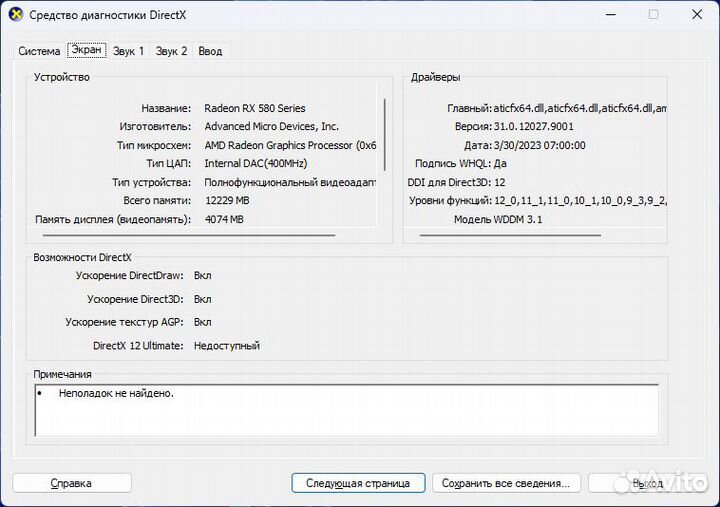Select the Экран tab
Viewport: 720px width, 507px height.
86,50
